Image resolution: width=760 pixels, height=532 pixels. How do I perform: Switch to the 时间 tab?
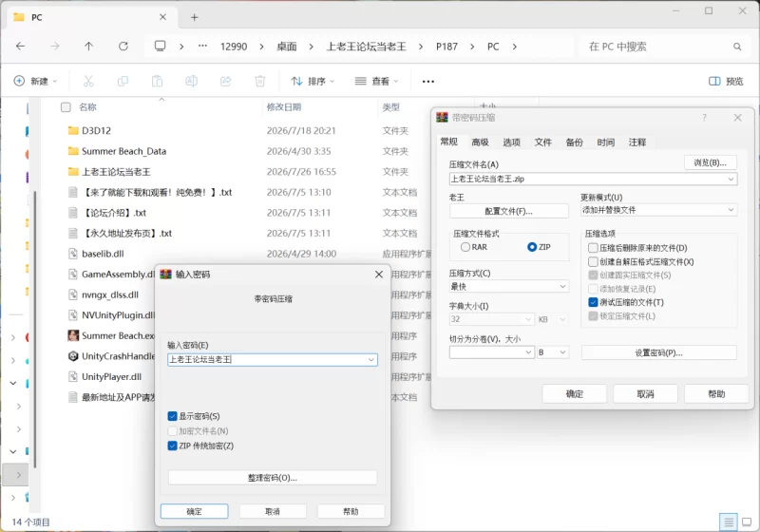(x=606, y=142)
